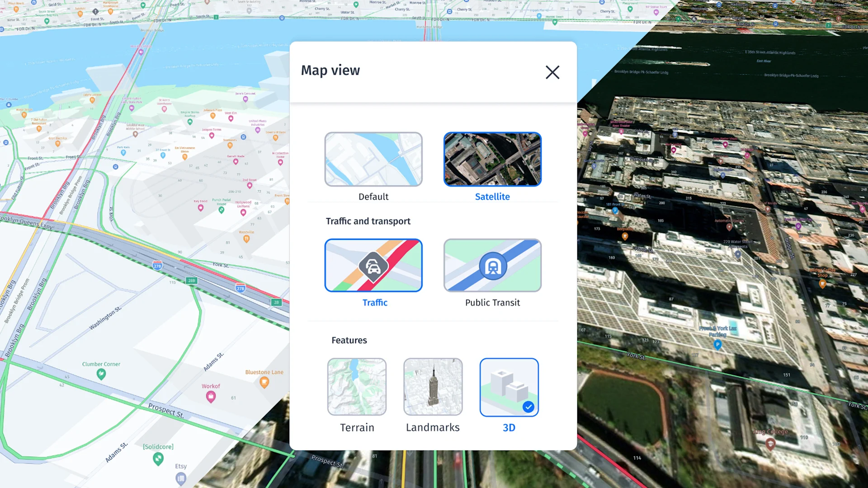Select the Public Transit overlay option

(x=492, y=266)
